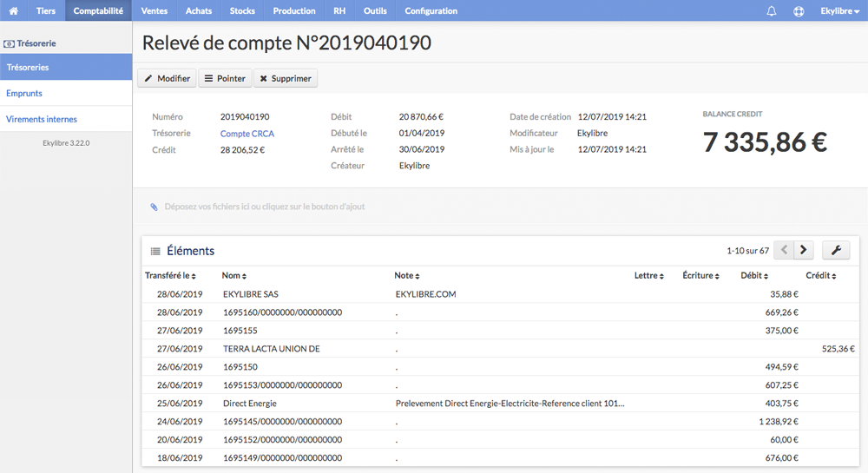Click the 1695160/0000000/000000000 name
This screenshot has height=473, width=868.
coord(282,312)
